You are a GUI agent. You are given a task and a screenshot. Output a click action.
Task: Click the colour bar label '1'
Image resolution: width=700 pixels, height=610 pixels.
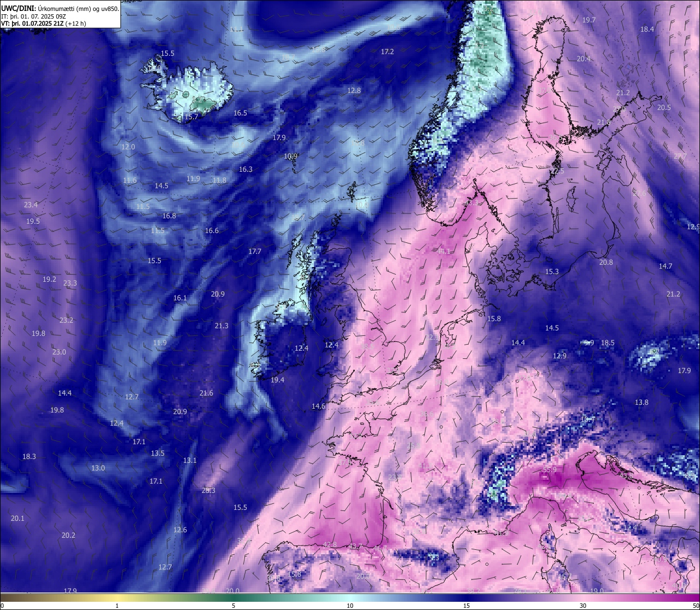click(x=117, y=606)
